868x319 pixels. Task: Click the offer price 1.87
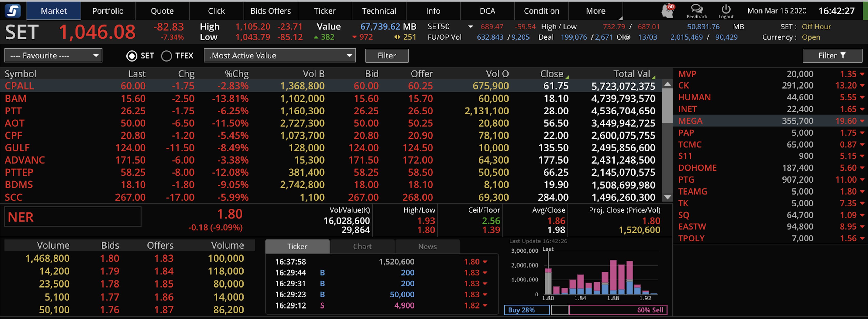[164, 310]
